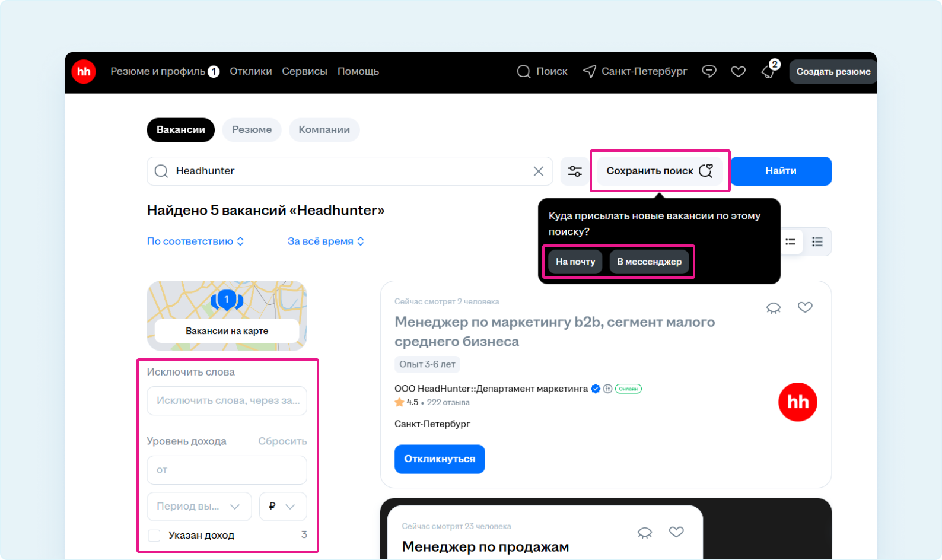Select the Резюме tab

[x=252, y=130]
